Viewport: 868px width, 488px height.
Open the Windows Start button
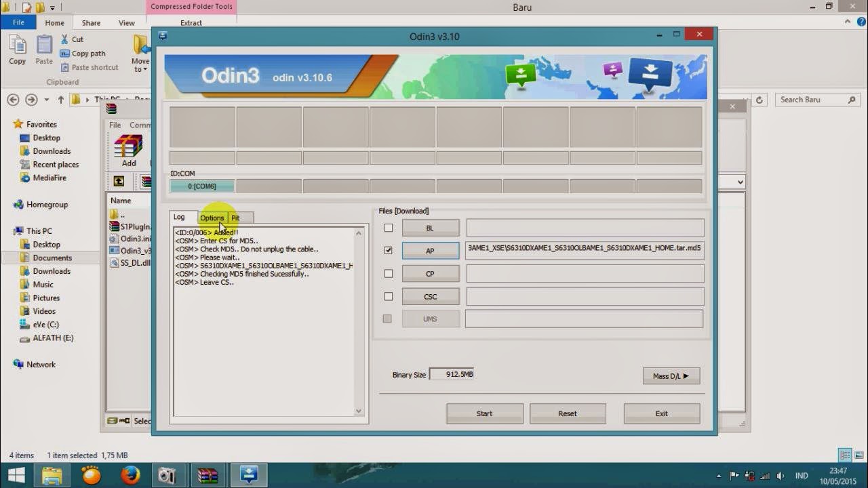point(16,475)
